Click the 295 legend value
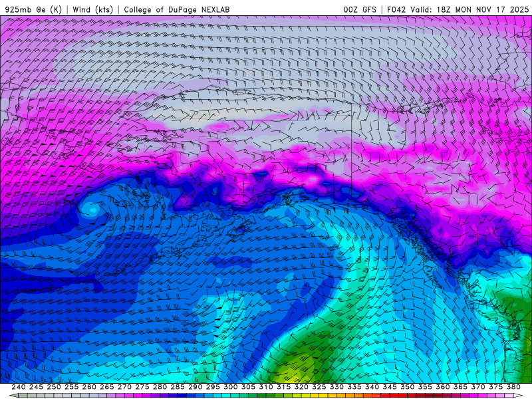 point(213,387)
